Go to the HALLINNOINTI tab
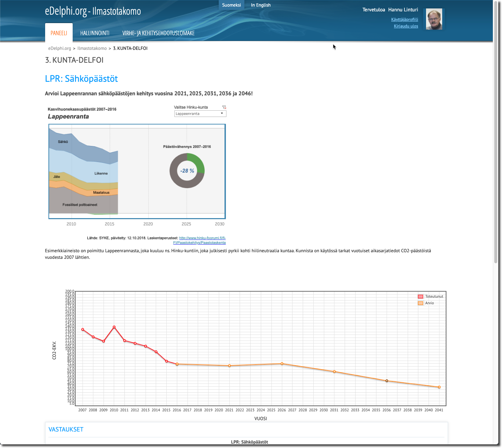This screenshot has width=502, height=448. click(95, 33)
